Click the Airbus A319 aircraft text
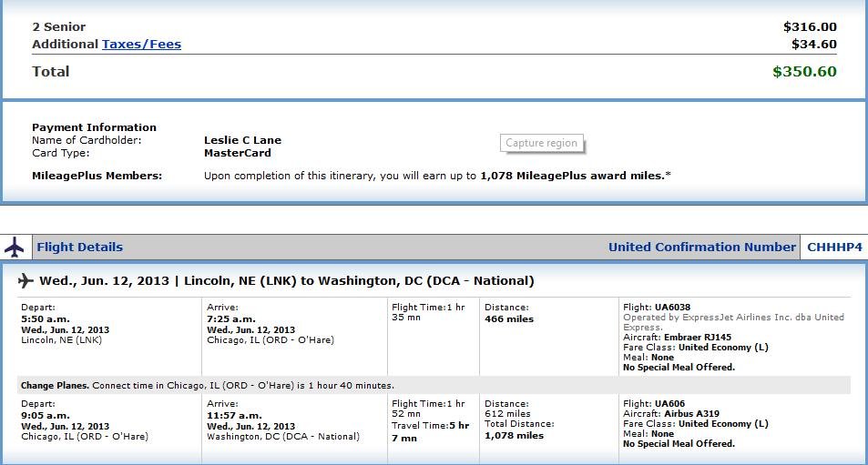The width and height of the screenshot is (868, 465). pos(692,413)
